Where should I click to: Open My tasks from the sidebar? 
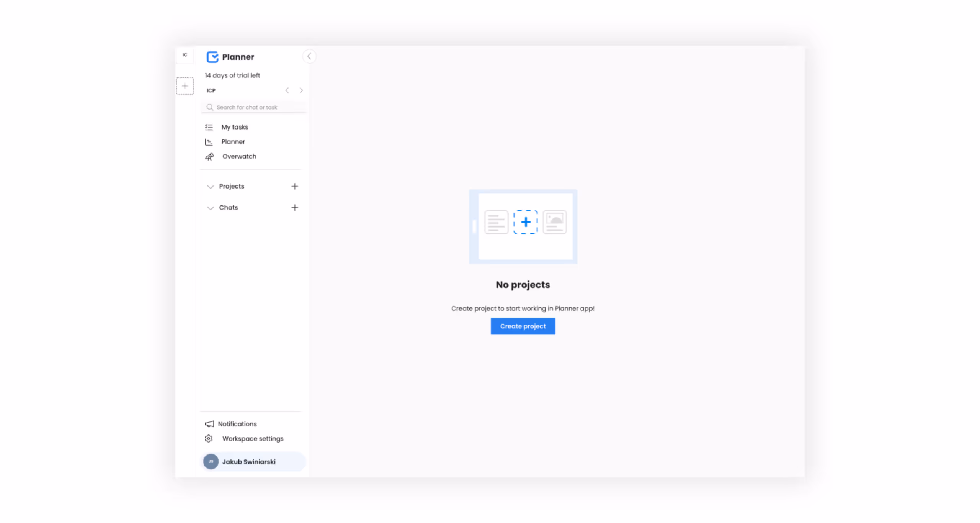click(234, 127)
